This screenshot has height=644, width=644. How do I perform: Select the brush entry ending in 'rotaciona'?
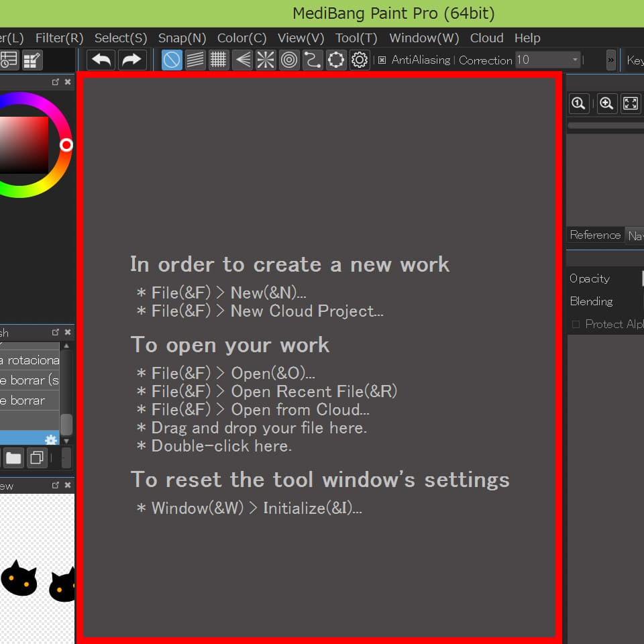coord(30,360)
